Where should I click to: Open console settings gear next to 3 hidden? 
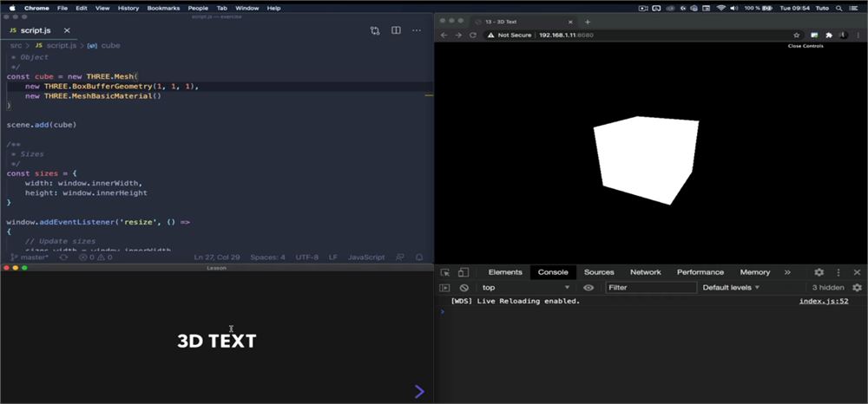(x=857, y=288)
